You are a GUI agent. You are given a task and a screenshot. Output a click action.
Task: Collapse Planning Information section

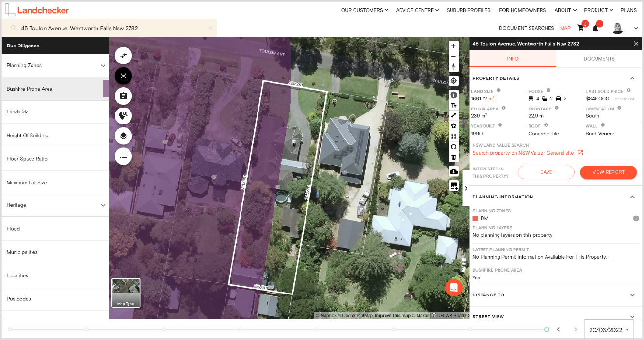tap(632, 197)
